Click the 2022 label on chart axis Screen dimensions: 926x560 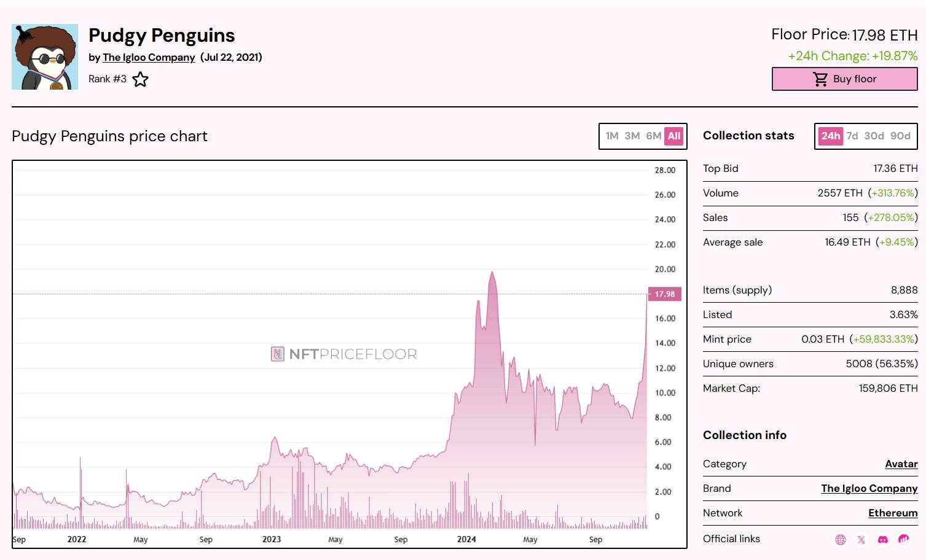coord(77,540)
